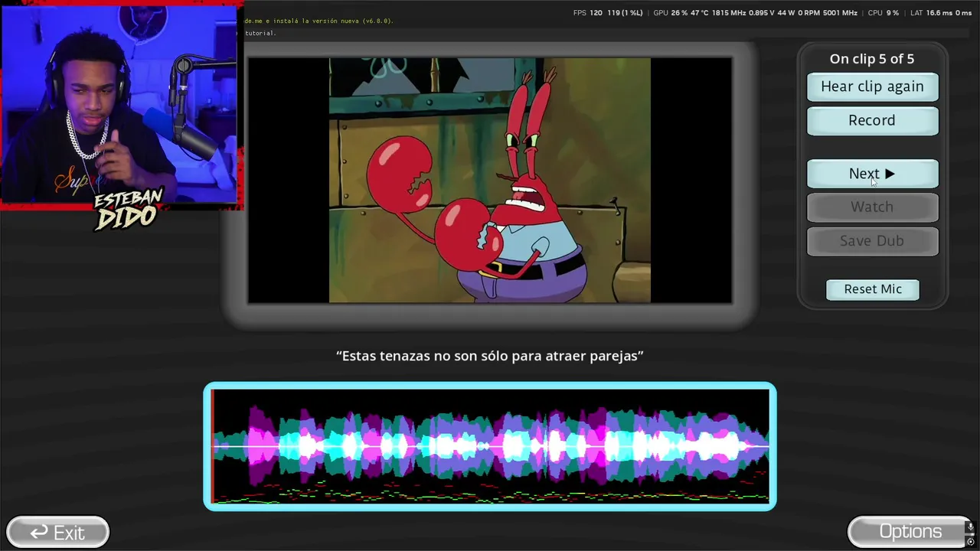Click the GPU 26 % usage readout
The height and width of the screenshot is (551, 980).
click(x=671, y=13)
